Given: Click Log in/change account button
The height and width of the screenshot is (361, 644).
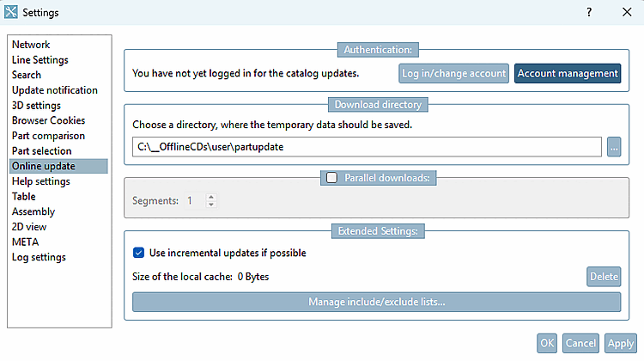Looking at the screenshot, I should point(453,74).
